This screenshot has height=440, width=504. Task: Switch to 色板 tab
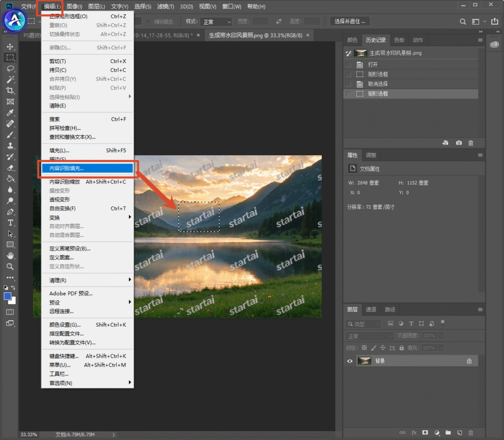coord(399,40)
